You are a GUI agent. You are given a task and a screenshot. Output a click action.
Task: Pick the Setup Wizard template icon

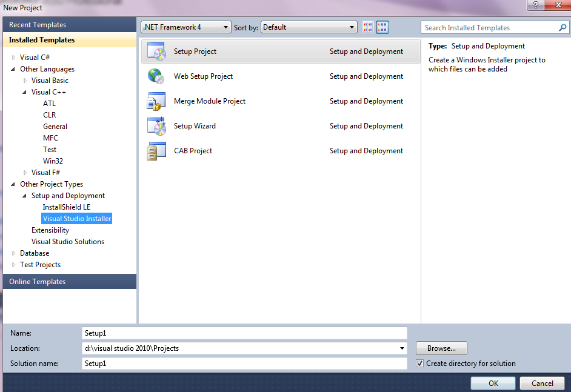156,126
